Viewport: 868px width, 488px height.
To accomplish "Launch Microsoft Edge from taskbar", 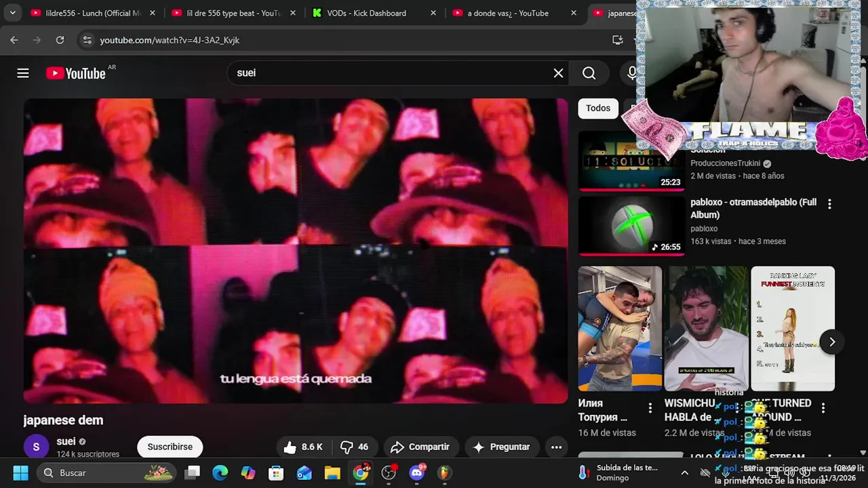I will (x=220, y=472).
